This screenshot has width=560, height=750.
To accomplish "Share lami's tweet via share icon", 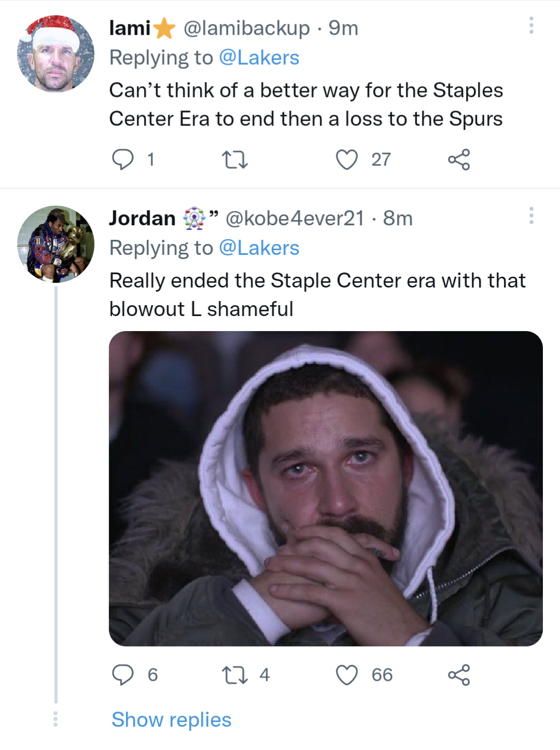I will point(459,159).
